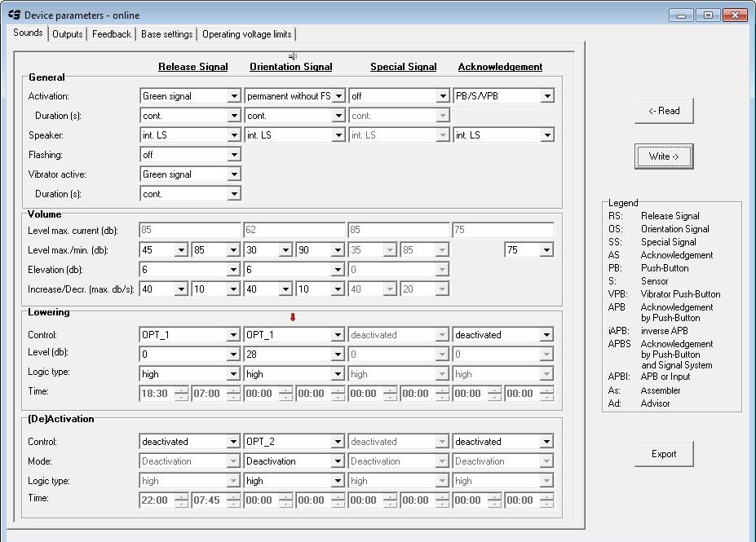Open Release Signal Elevation dropdown
The image size is (756, 542).
(190, 269)
